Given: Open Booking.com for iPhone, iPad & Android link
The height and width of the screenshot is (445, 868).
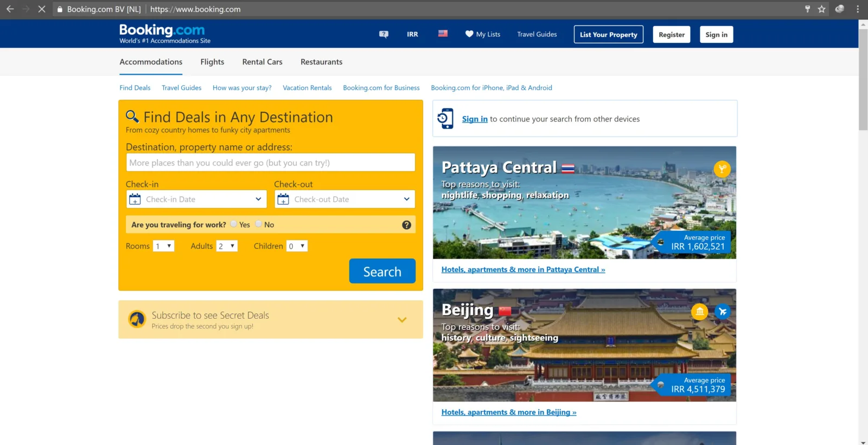Looking at the screenshot, I should (x=492, y=88).
